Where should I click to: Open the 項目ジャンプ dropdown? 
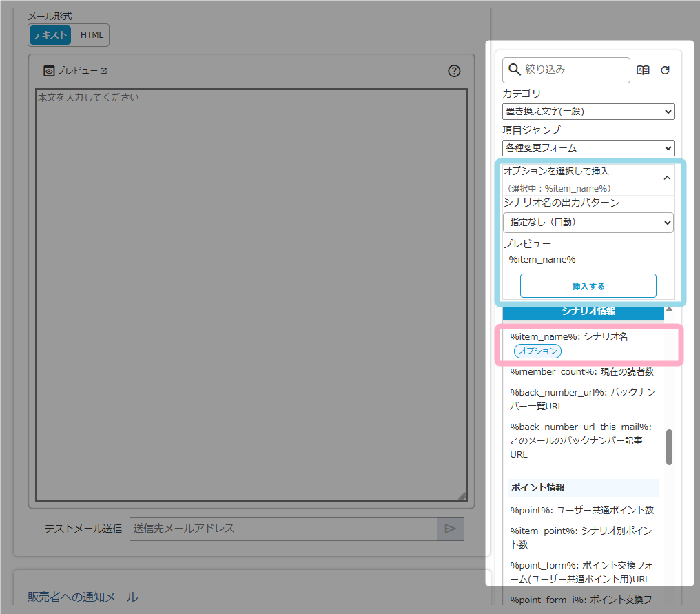588,147
